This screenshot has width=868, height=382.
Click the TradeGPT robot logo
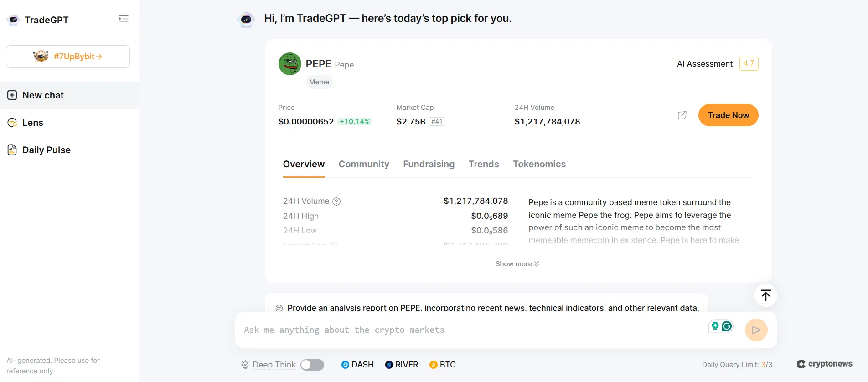[13, 20]
